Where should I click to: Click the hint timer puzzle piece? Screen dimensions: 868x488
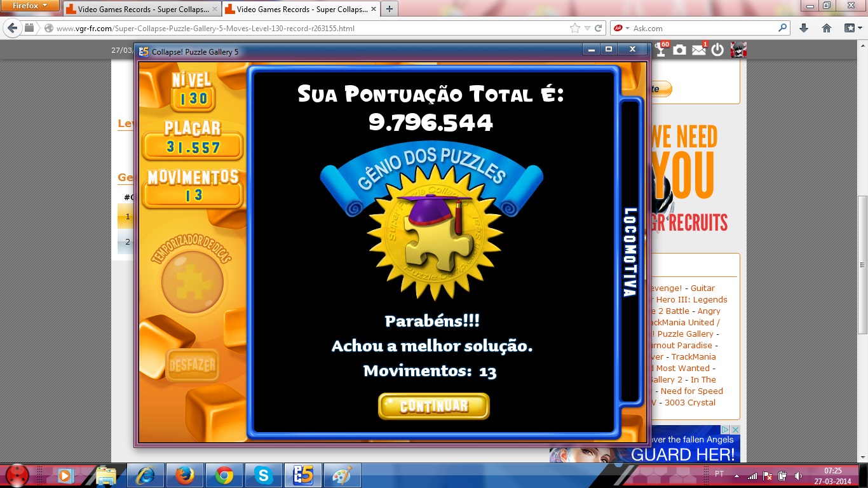pyautogui.click(x=193, y=281)
